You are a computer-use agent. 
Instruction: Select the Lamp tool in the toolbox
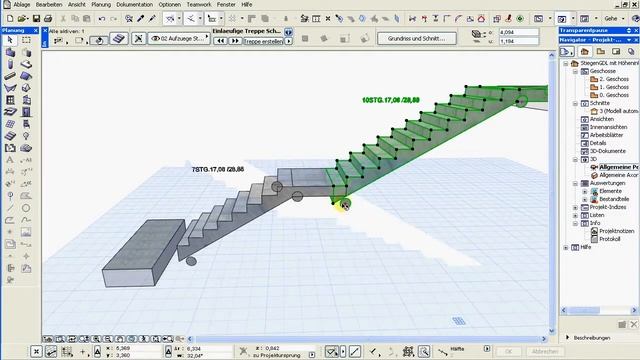coord(26,136)
